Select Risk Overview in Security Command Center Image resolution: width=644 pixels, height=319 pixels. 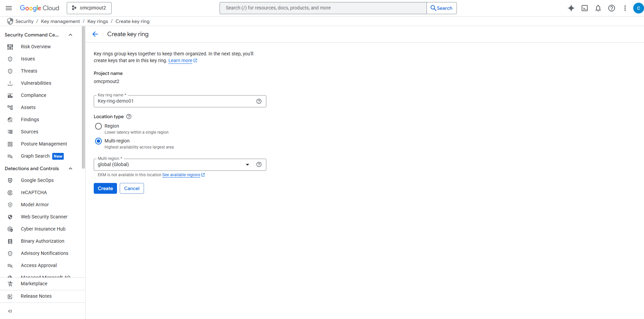tap(36, 47)
